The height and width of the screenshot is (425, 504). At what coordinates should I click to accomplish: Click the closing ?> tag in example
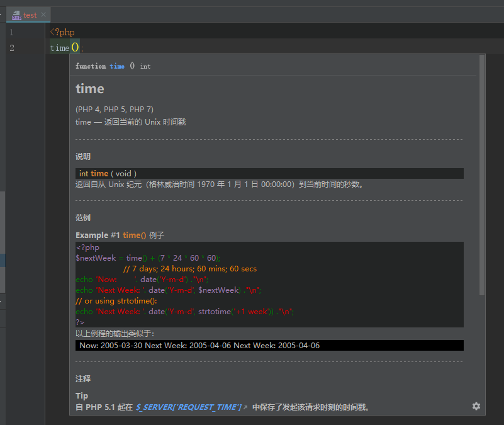(x=80, y=322)
